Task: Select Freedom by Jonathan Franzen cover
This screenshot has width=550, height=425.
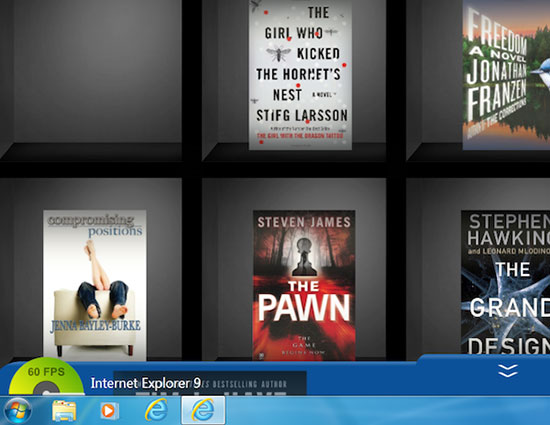Action: point(506,75)
